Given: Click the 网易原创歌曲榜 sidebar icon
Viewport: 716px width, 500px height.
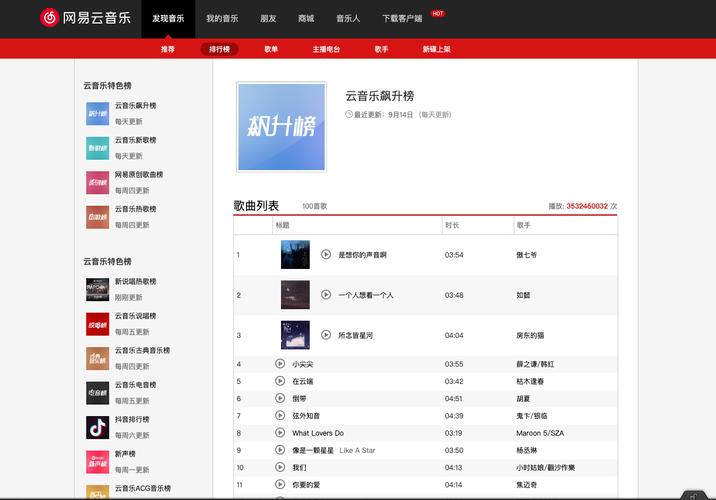Looking at the screenshot, I should point(97,183).
